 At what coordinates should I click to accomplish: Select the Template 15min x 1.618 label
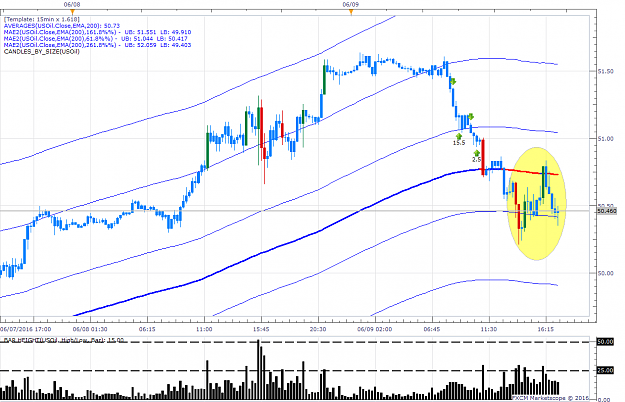pyautogui.click(x=42, y=19)
